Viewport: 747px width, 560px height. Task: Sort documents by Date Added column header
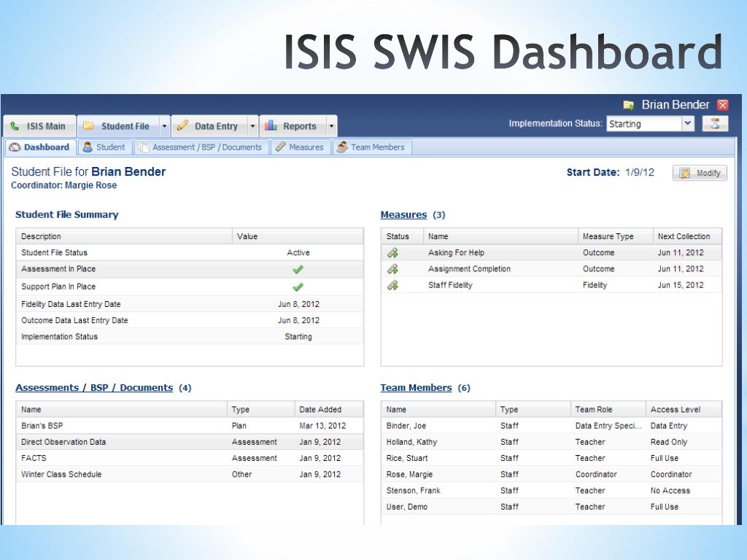329,410
